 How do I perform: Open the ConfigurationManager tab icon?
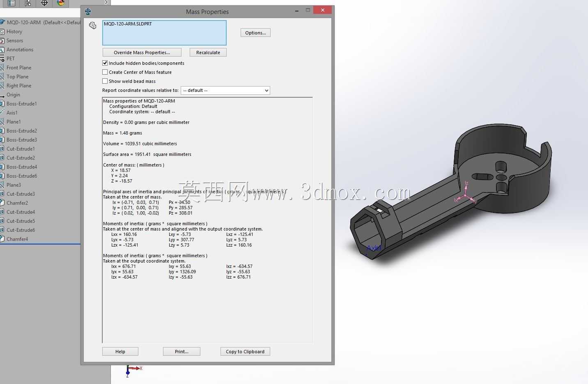[28, 3]
